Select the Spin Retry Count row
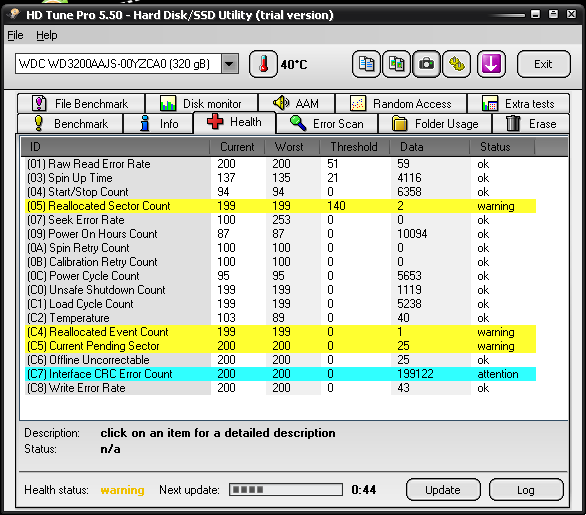 pos(280,248)
